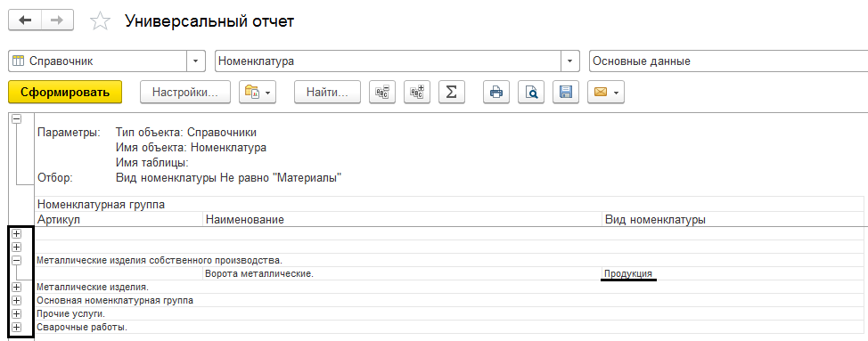This screenshot has width=868, height=341.
Task: Add report to favorites with star
Action: tap(99, 21)
